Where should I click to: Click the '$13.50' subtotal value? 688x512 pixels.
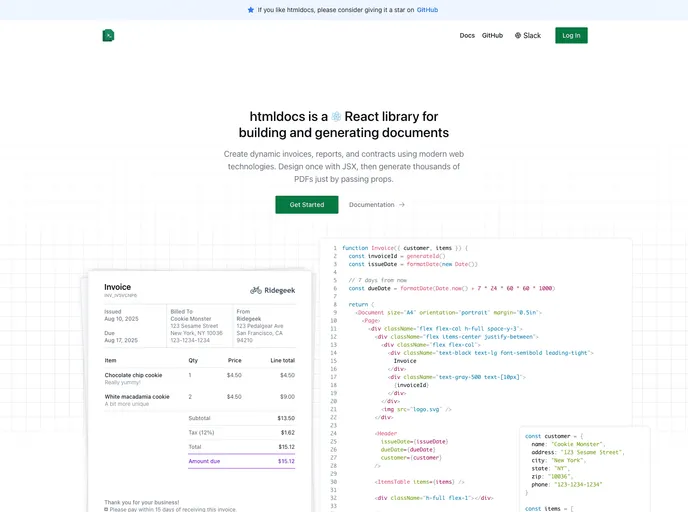click(x=286, y=418)
